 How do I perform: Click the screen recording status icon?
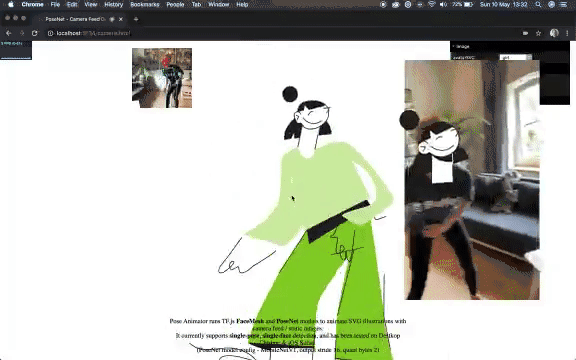383,4
